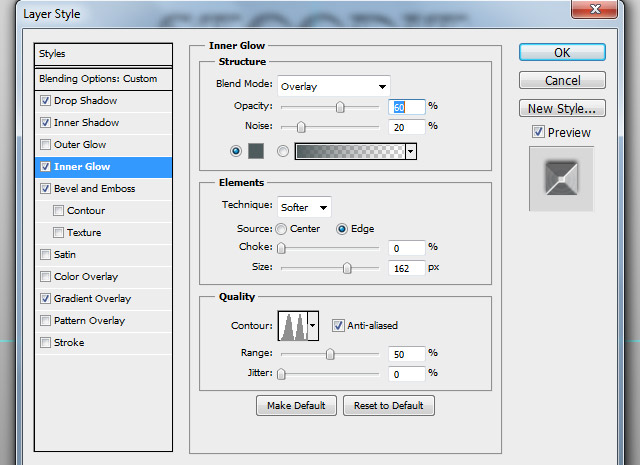This screenshot has height=465, width=640.
Task: Toggle the Preview checkbox
Action: pos(538,132)
